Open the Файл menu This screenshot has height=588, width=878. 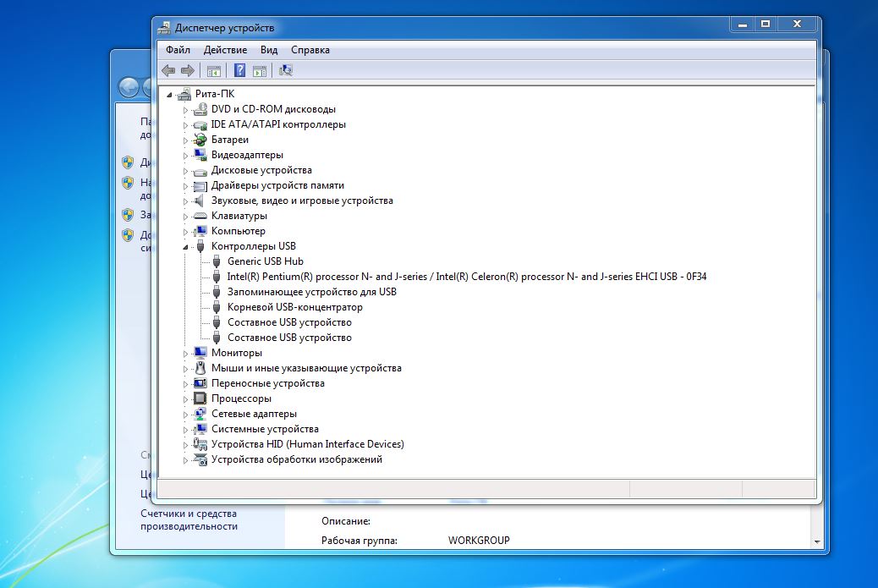tap(178, 50)
